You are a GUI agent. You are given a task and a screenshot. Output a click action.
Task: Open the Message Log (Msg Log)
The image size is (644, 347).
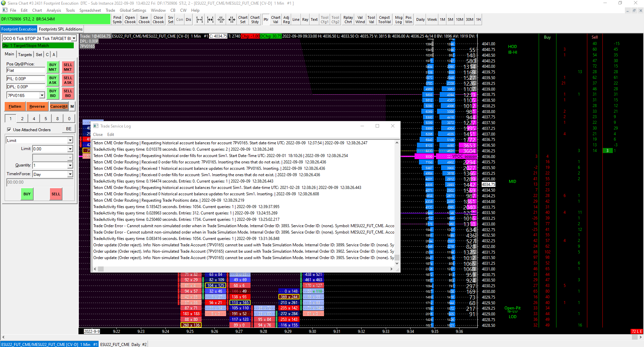coord(398,19)
